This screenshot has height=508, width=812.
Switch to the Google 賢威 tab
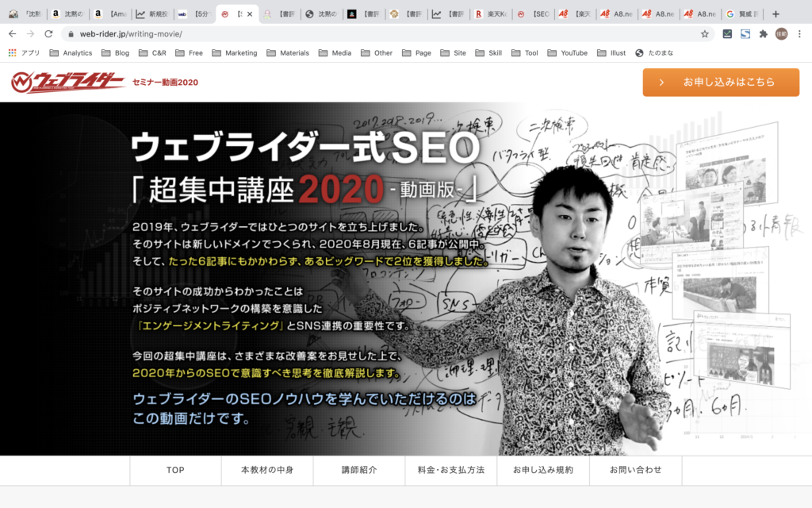(743, 14)
